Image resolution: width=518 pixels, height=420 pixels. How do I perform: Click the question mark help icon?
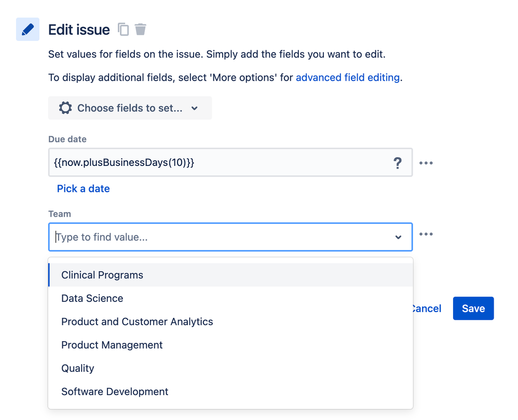(398, 163)
